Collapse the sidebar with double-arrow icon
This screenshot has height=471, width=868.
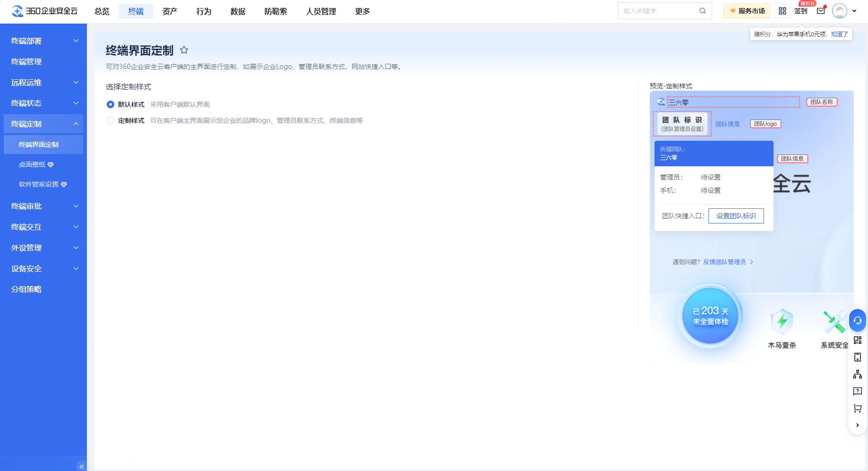tap(81, 466)
